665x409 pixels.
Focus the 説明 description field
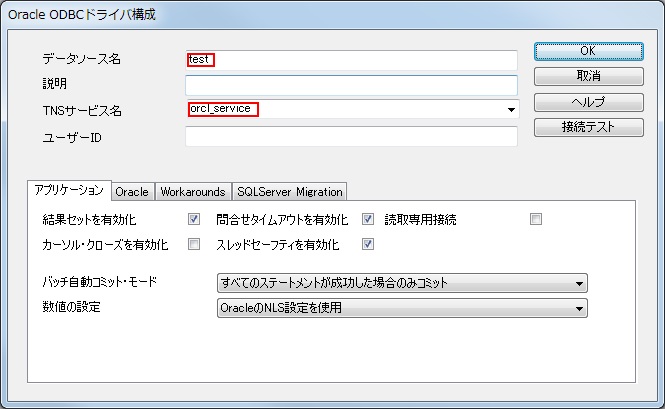351,85
